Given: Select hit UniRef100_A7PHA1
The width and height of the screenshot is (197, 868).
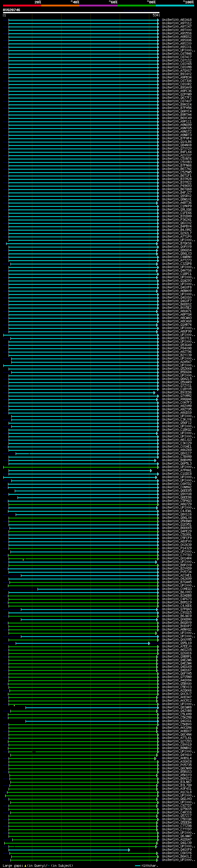Looking at the screenshot, I should coord(177,470).
